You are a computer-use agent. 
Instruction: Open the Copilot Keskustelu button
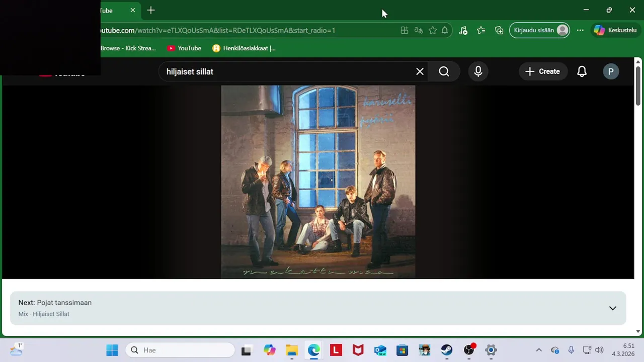pos(615,30)
